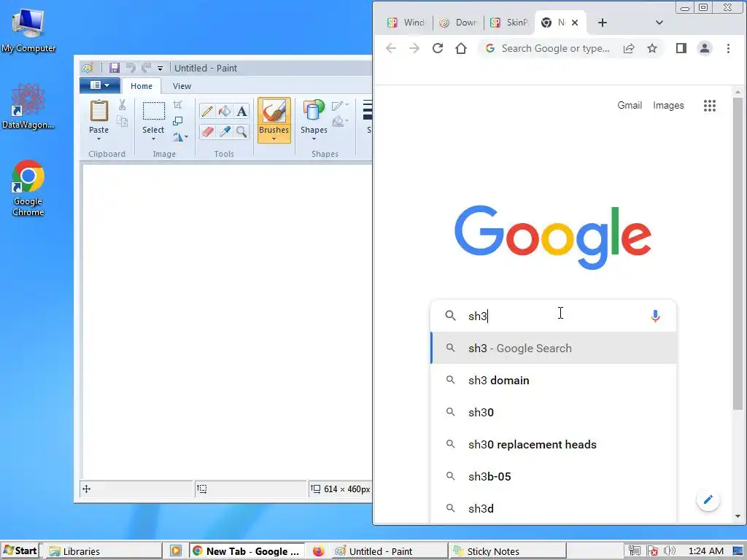Click the Share this page icon
Image resolution: width=747 pixels, height=560 pixels.
pos(629,48)
